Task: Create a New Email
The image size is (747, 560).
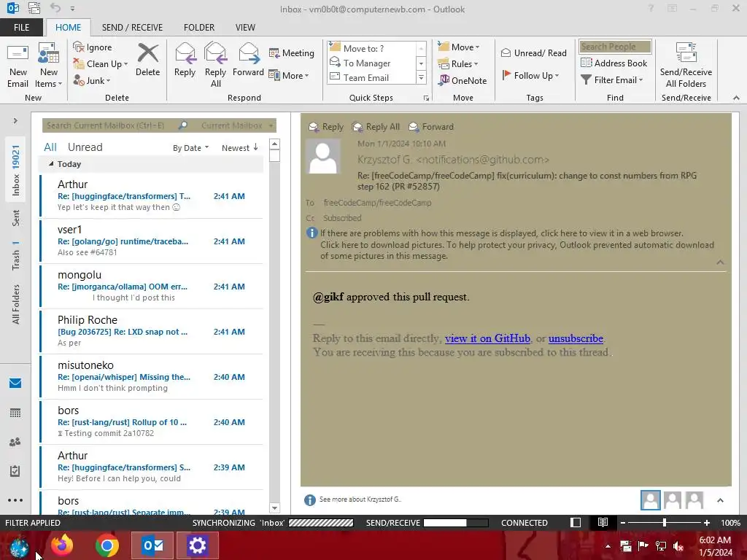Action: point(18,65)
